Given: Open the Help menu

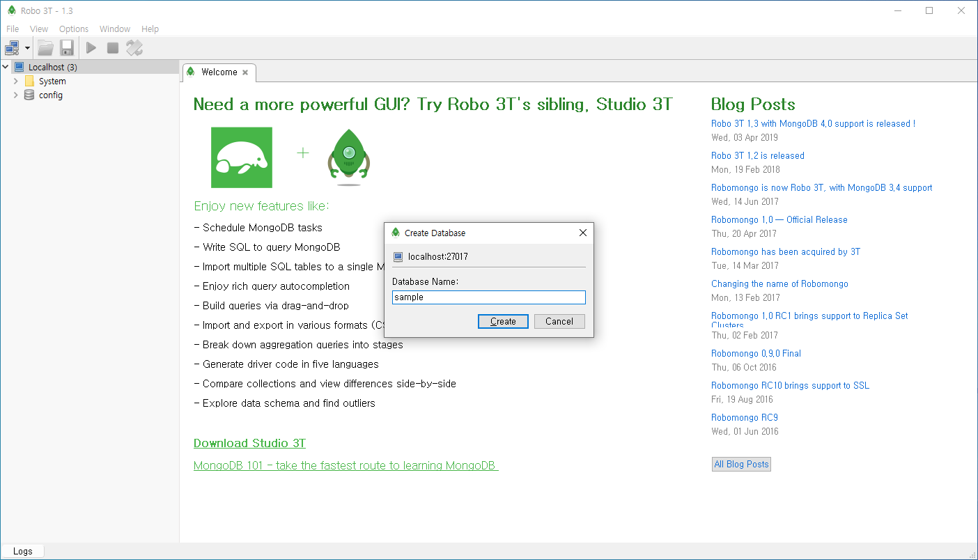Looking at the screenshot, I should 150,29.
